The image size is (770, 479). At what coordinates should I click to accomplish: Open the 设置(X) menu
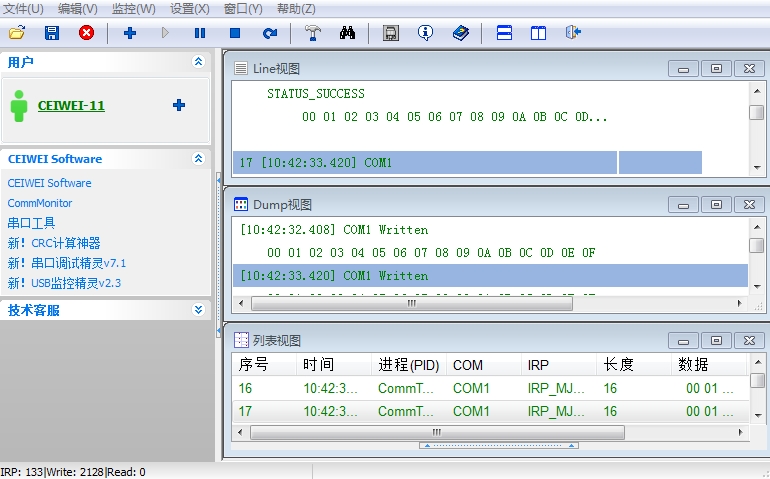(x=189, y=8)
